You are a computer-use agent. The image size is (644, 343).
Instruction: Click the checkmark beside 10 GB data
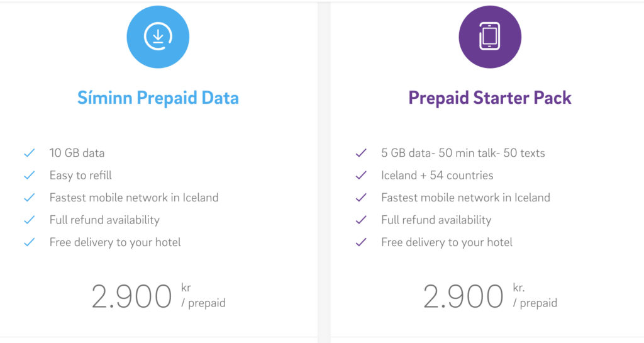pos(29,153)
